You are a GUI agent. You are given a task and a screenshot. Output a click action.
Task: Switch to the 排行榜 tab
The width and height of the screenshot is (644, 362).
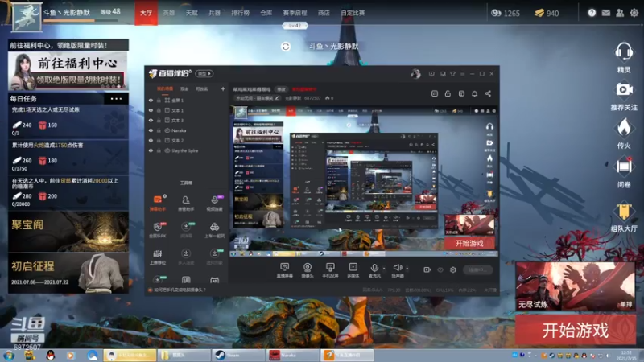tap(240, 13)
